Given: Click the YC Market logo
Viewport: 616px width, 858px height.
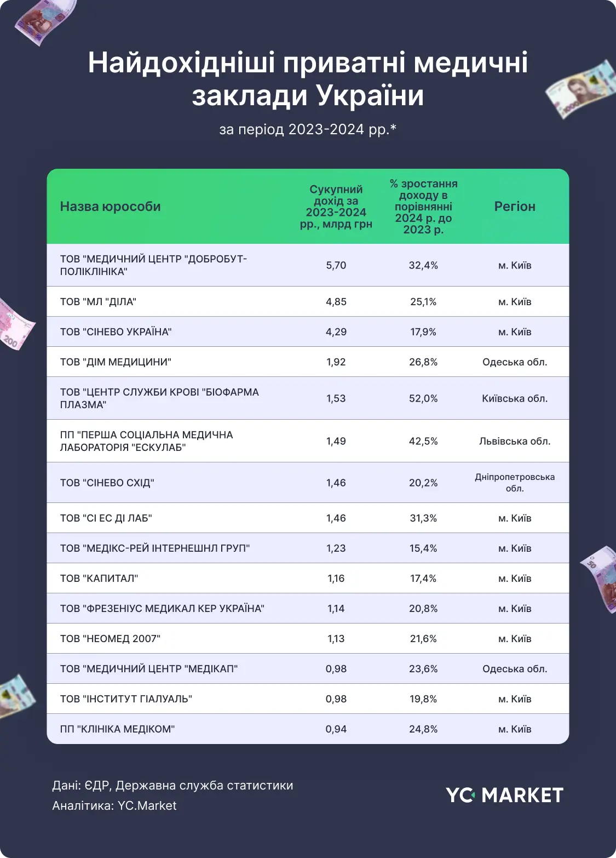Looking at the screenshot, I should [x=504, y=795].
